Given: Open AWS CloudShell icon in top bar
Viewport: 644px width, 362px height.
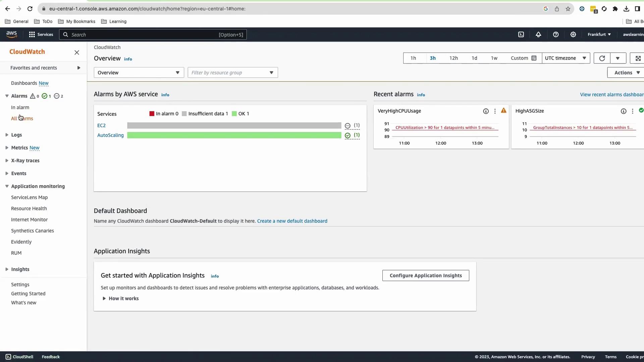Looking at the screenshot, I should [x=521, y=35].
